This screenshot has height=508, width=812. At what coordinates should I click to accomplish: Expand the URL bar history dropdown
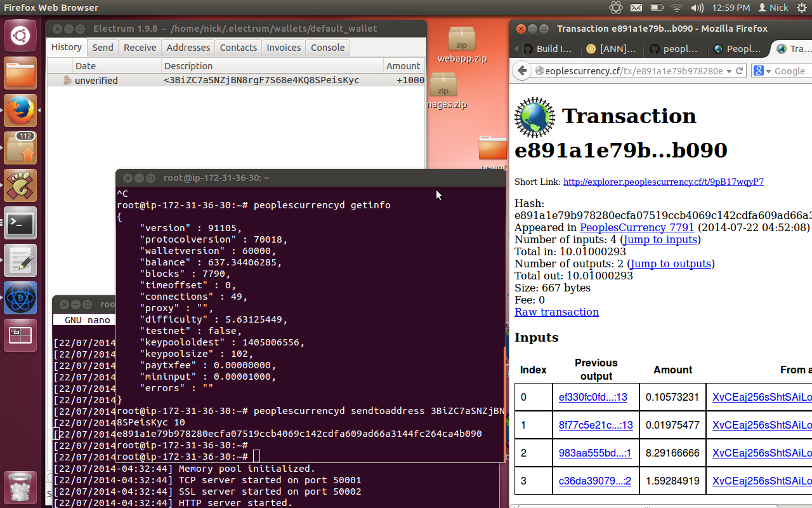click(x=729, y=71)
